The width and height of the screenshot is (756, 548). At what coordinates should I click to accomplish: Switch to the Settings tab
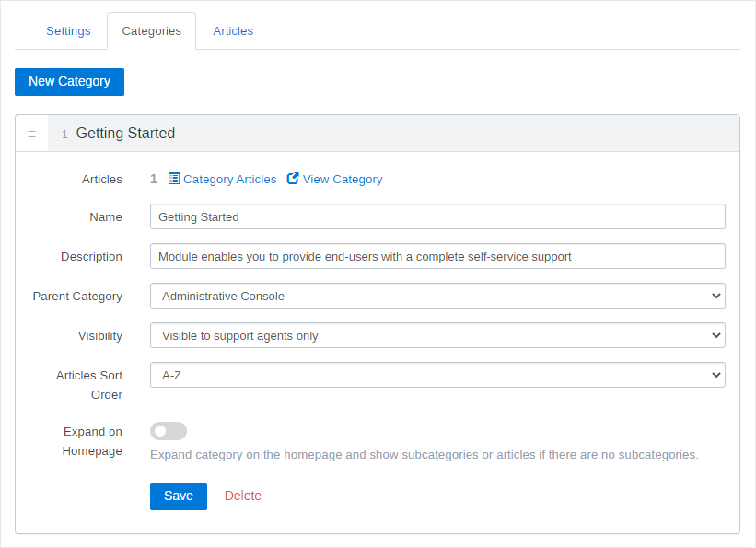pos(68,30)
